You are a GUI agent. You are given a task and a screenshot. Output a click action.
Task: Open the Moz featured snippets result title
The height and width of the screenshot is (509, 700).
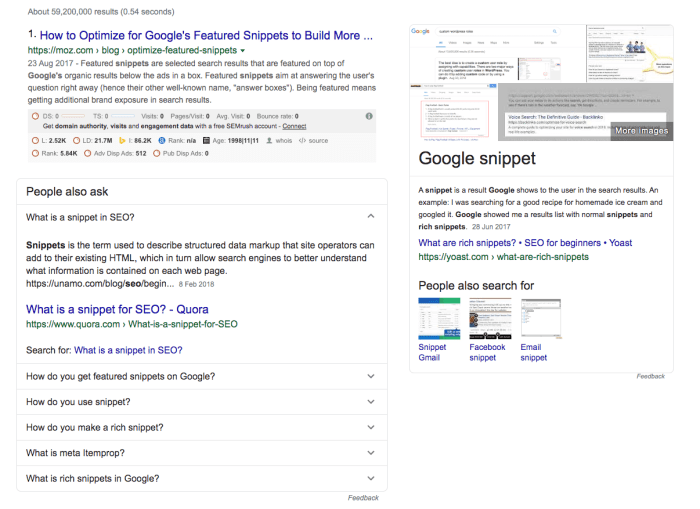point(206,35)
